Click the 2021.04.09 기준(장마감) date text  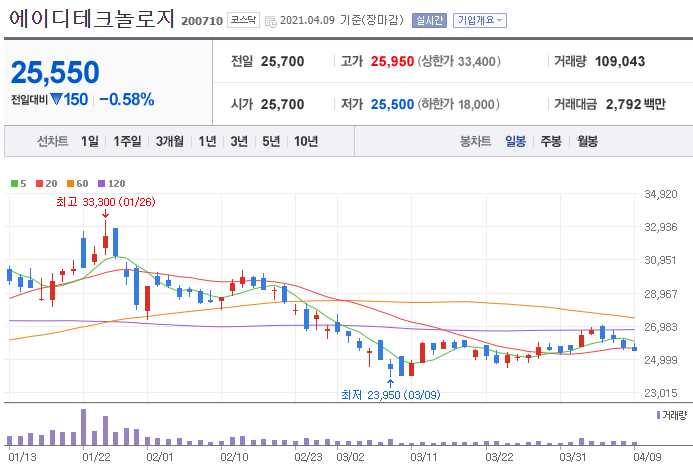pos(342,20)
